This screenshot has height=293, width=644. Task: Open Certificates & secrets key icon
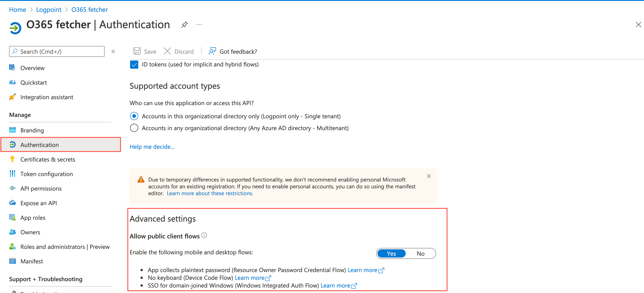point(12,159)
